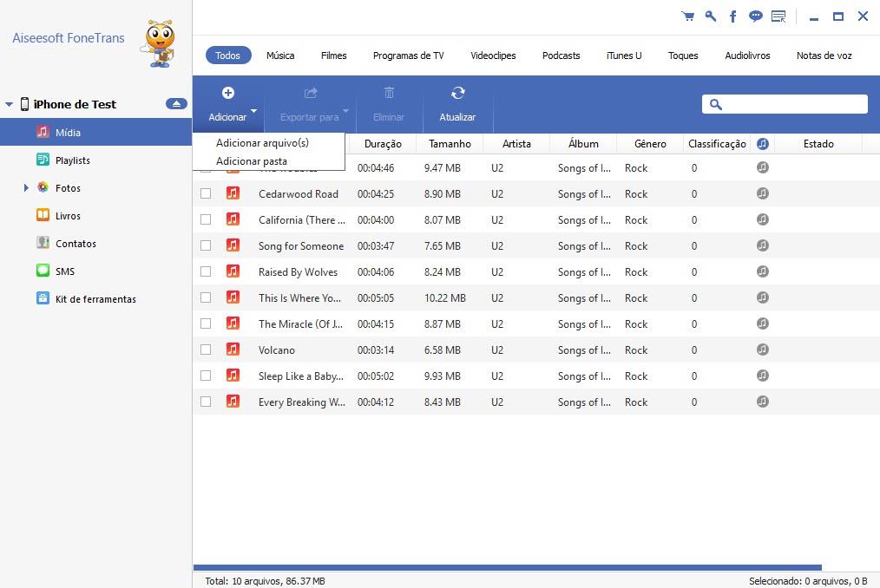Expand the Fotos tree item
Viewport: 880px width, 588px height.
pyautogui.click(x=26, y=188)
